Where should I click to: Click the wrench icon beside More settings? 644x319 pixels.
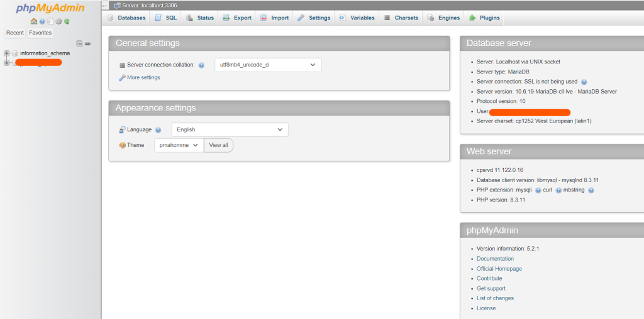coord(122,77)
